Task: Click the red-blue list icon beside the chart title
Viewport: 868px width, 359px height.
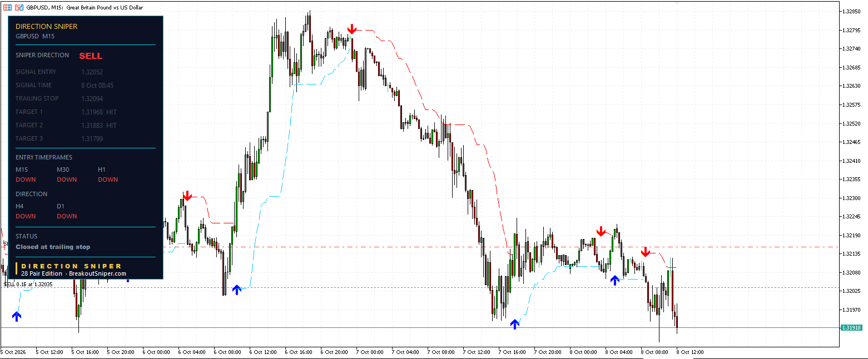Action: (7, 8)
